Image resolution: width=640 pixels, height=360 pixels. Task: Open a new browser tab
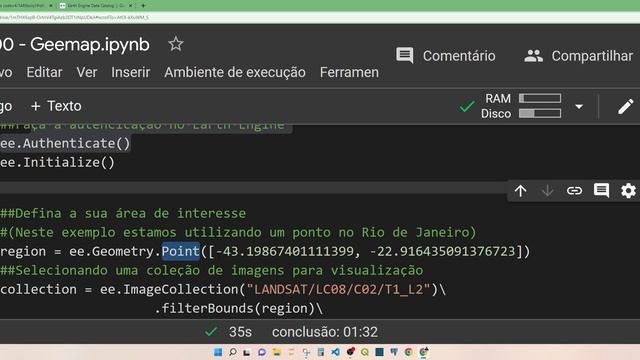coord(143,6)
